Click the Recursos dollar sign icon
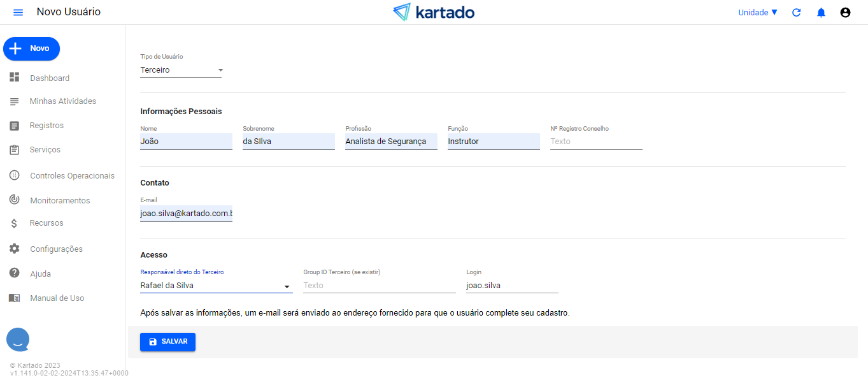 15,223
